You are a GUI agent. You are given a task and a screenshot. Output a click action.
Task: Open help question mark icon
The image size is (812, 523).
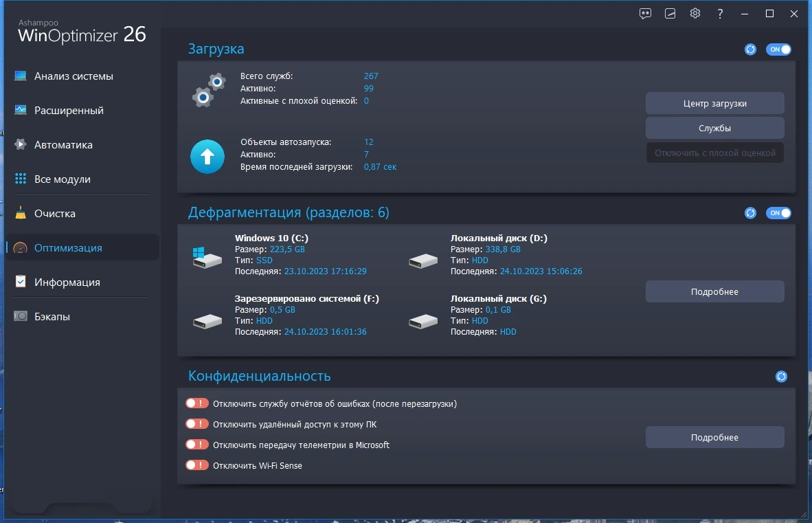(x=720, y=14)
